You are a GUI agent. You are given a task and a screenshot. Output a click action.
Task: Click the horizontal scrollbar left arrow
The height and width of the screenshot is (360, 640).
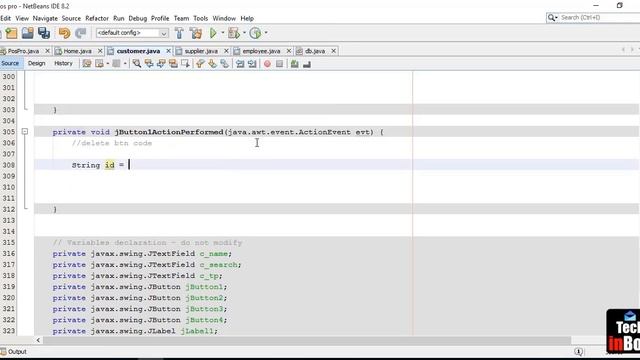tap(38, 340)
